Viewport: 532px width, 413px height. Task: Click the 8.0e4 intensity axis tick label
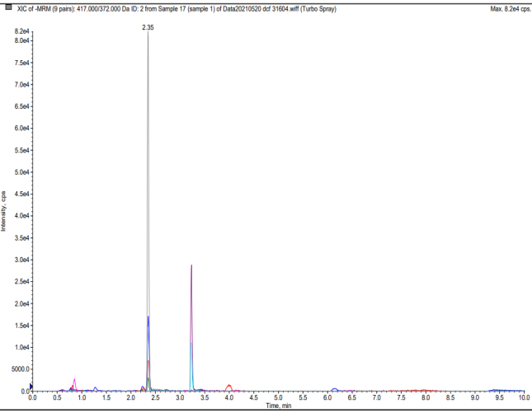click(19, 41)
